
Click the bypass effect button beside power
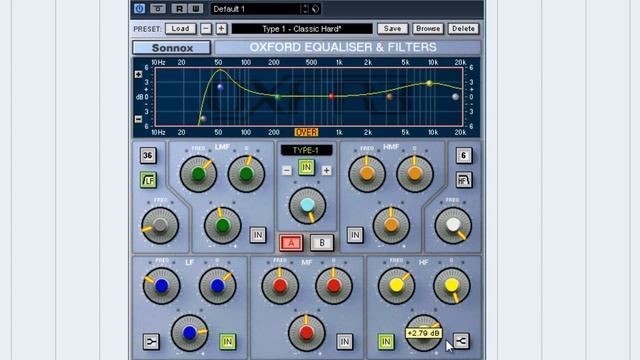158,9
